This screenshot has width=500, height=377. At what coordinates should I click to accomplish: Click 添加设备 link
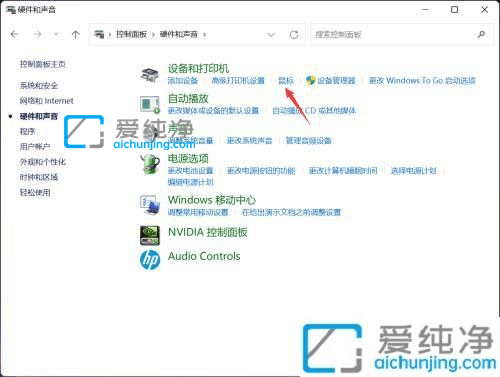click(x=183, y=81)
